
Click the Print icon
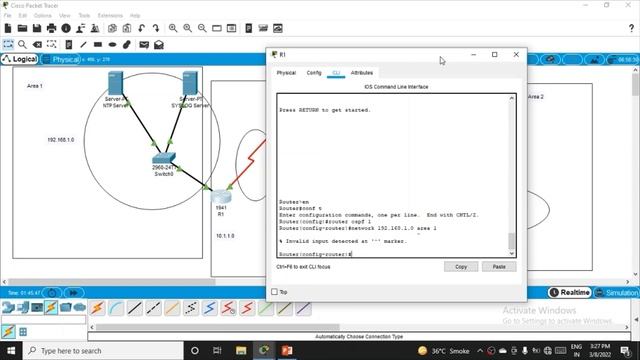(51, 28)
